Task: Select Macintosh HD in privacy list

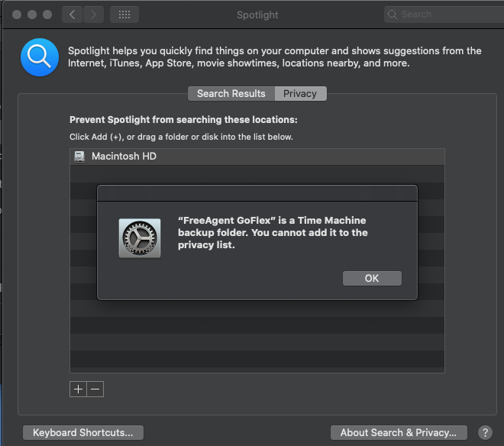Action: (x=257, y=157)
